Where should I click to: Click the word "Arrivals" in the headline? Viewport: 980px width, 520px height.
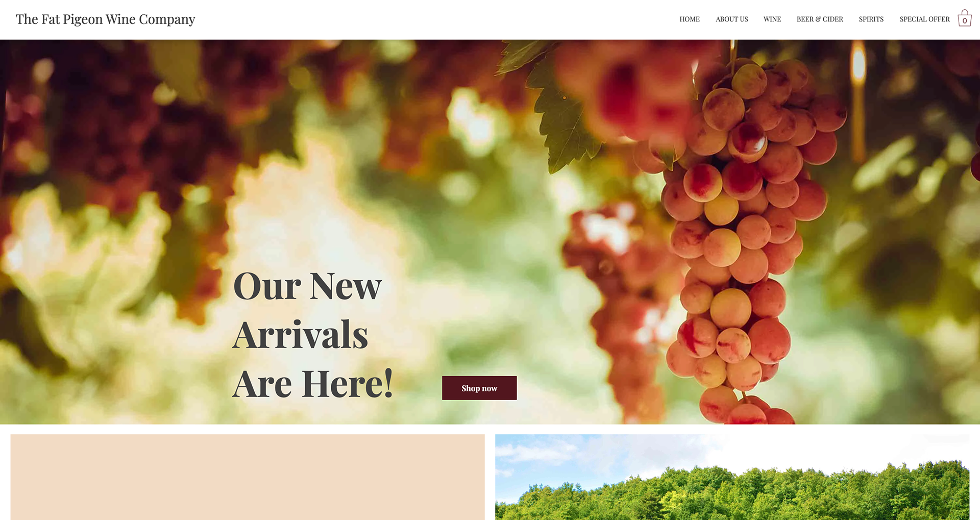point(300,335)
